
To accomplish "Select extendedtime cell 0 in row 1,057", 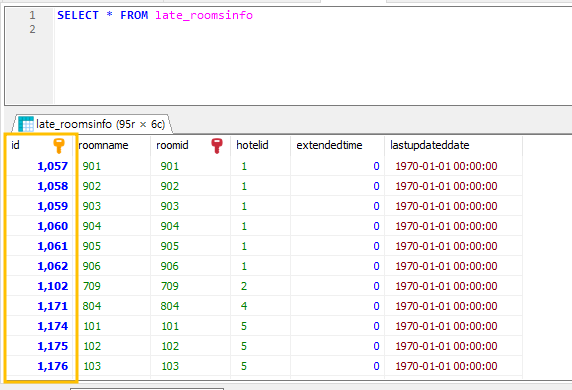I will 337,166.
